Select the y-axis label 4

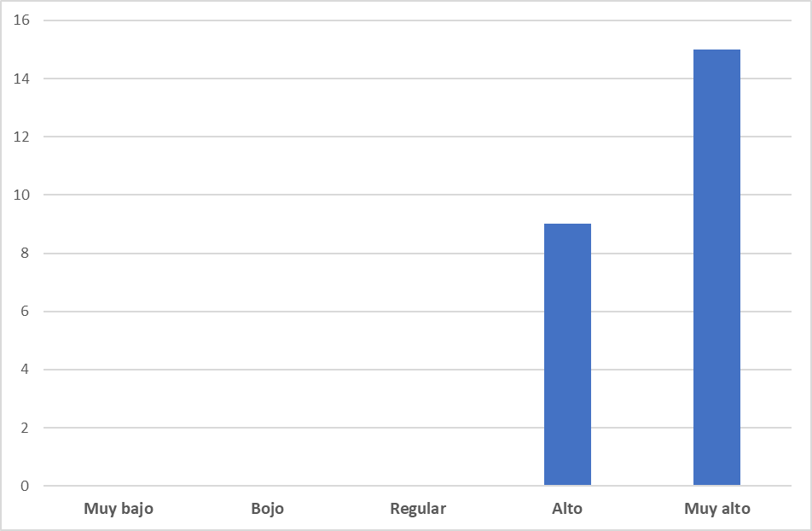click(x=26, y=370)
